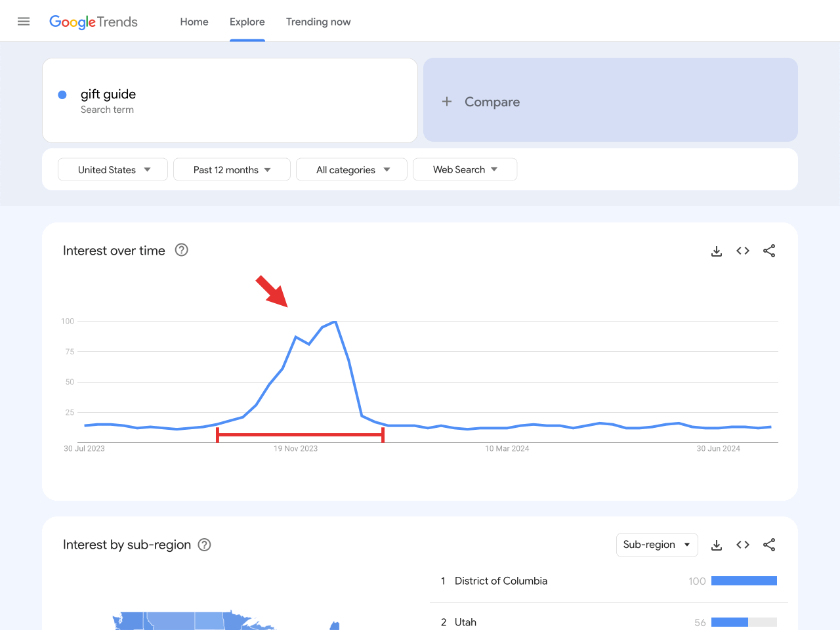Open the hamburger main menu
840x630 pixels.
[24, 22]
